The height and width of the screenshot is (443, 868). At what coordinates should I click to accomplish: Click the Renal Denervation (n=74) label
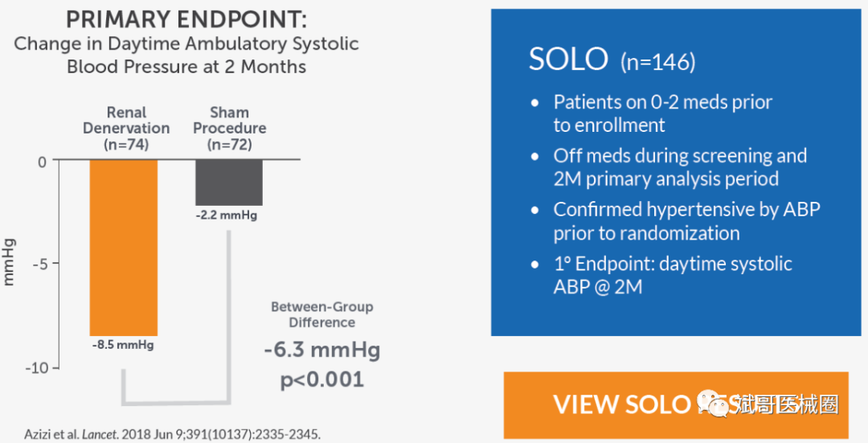pos(126,128)
